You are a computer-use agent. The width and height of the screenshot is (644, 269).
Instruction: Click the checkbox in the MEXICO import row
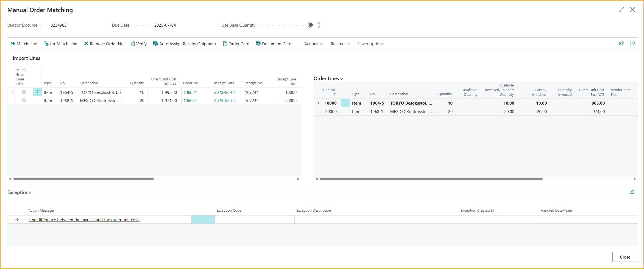(x=24, y=101)
